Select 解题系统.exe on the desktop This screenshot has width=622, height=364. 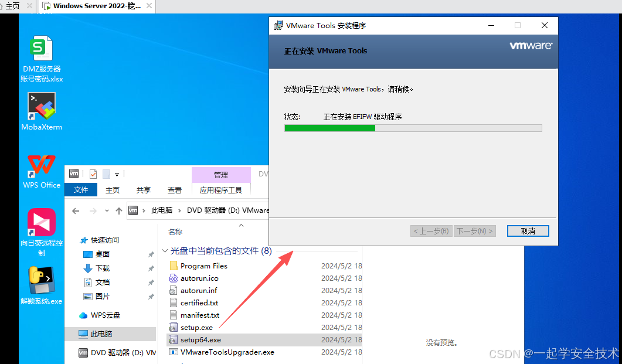[42, 285]
